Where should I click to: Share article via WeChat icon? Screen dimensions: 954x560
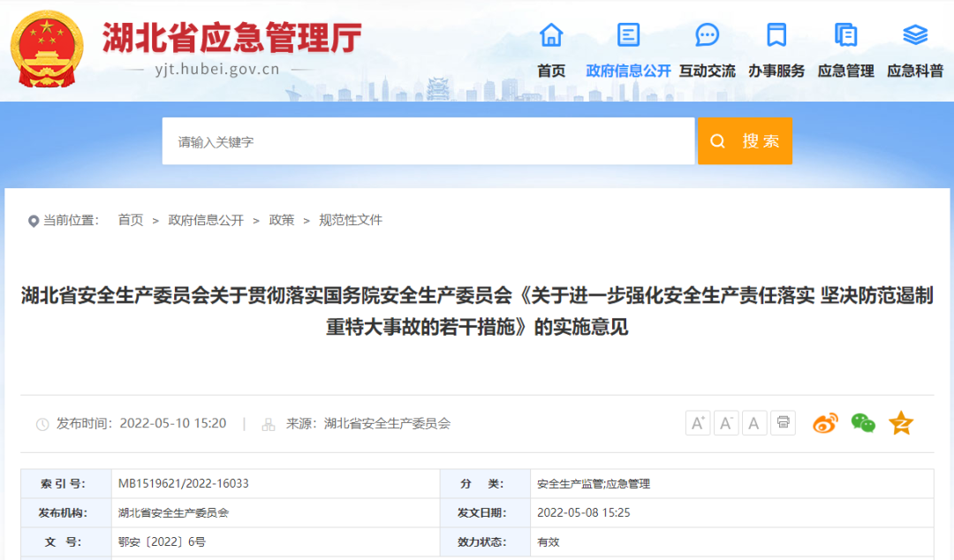click(x=863, y=423)
